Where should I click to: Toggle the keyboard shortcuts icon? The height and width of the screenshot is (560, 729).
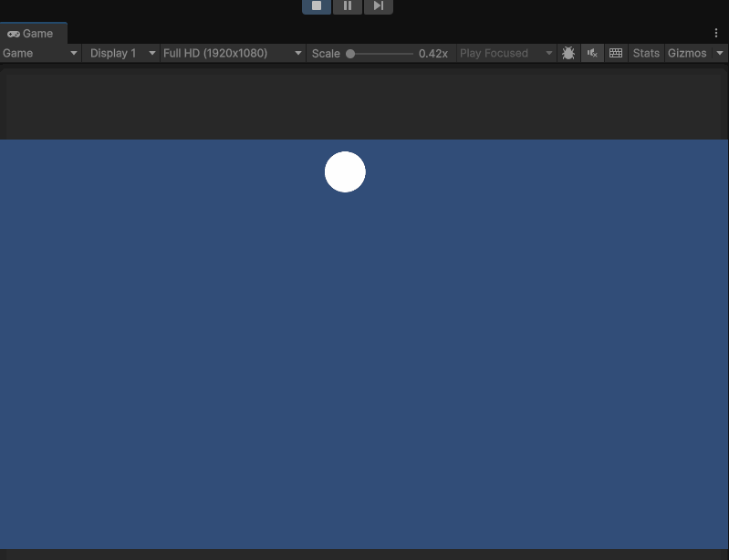(x=616, y=54)
